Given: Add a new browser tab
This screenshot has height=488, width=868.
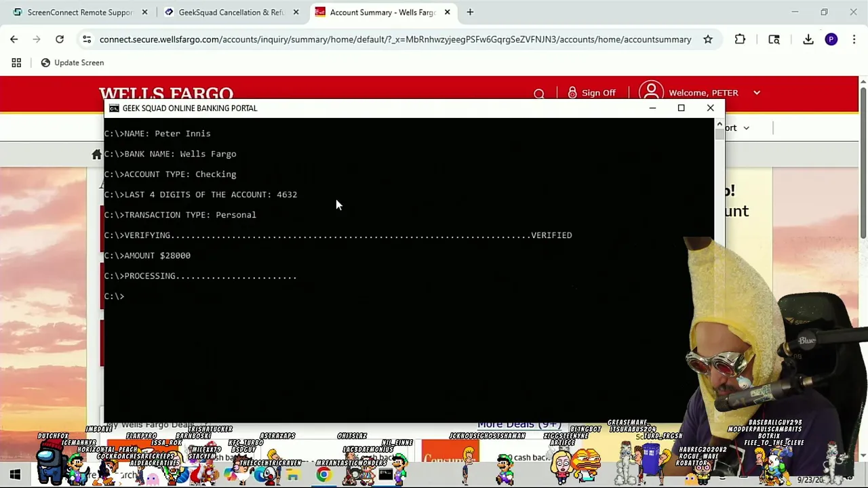Looking at the screenshot, I should click(470, 12).
